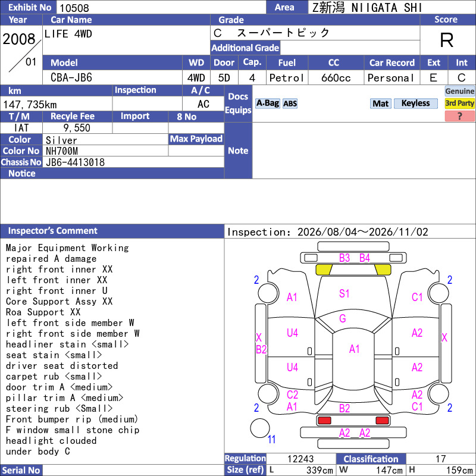Screen dimensions: 476x476
Task: Click the B4 mark on front bumper
Action: [x=365, y=258]
